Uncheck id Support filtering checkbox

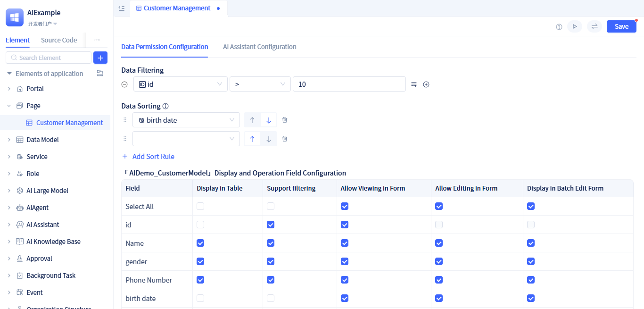271,225
